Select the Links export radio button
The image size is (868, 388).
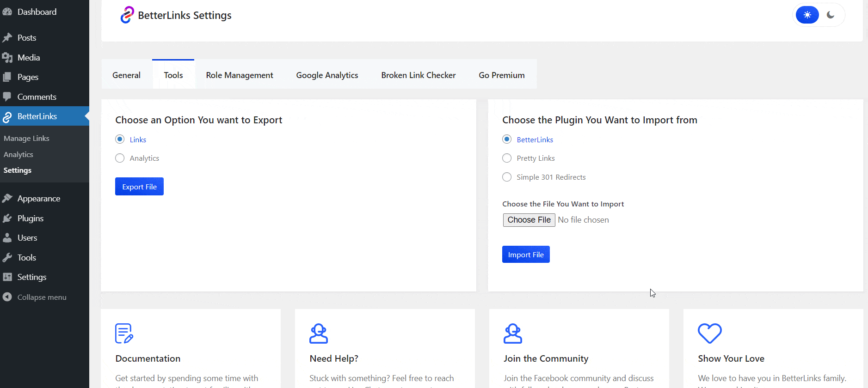120,139
